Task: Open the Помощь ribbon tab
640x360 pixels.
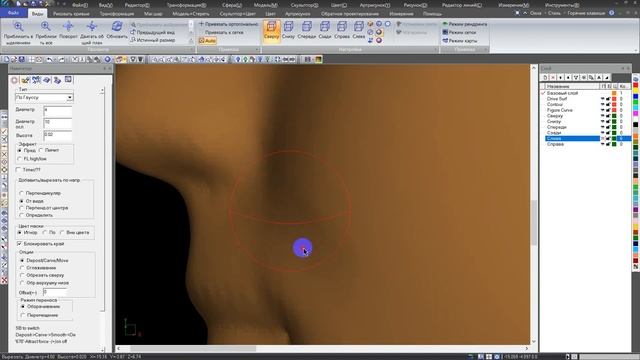Action: 432,13
